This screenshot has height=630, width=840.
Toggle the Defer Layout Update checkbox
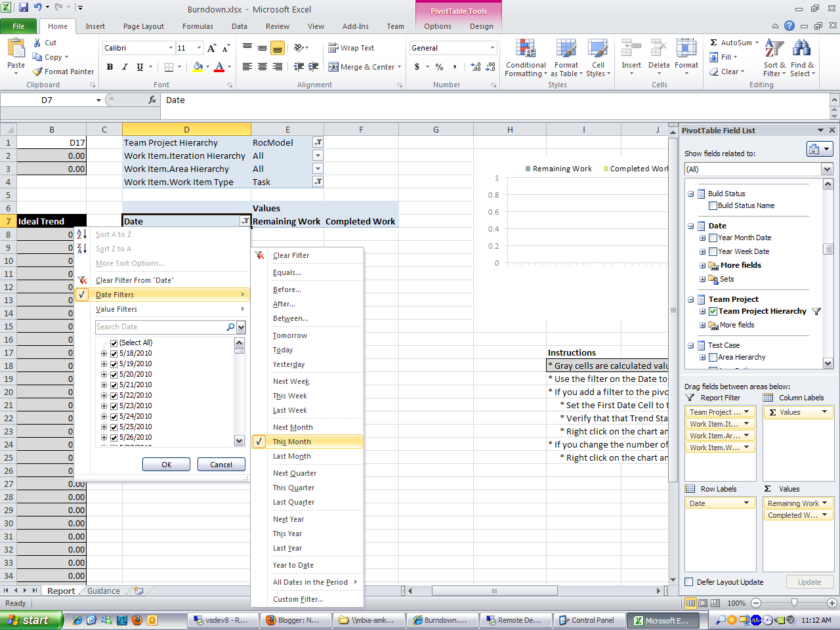(688, 581)
